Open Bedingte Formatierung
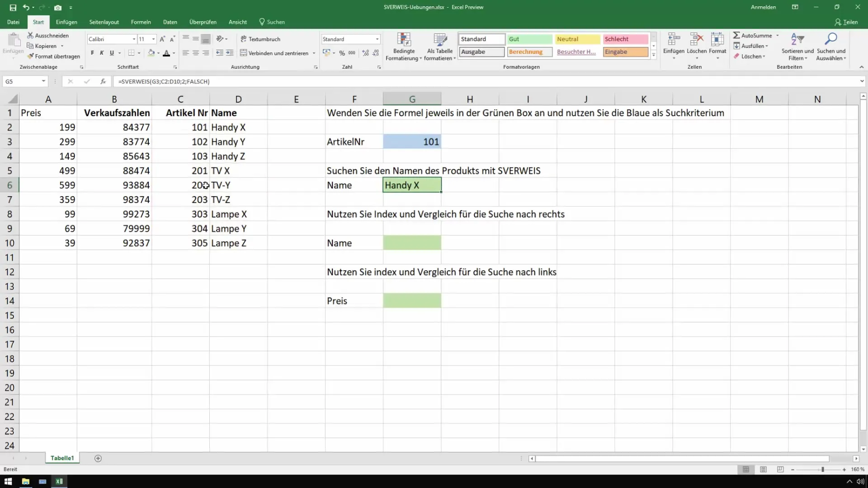Viewport: 868px width, 488px height. [404, 47]
